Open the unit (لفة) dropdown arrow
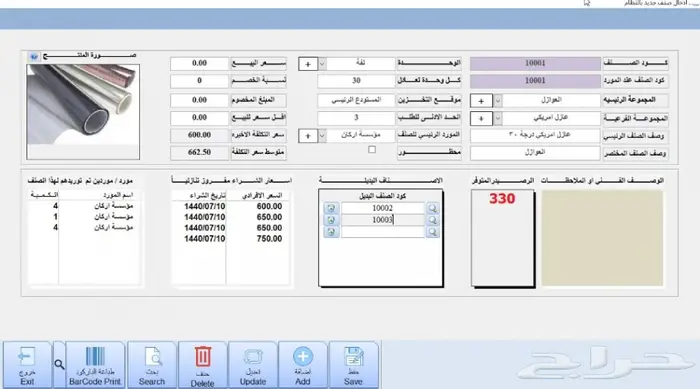The width and height of the screenshot is (700, 389). coord(322,64)
